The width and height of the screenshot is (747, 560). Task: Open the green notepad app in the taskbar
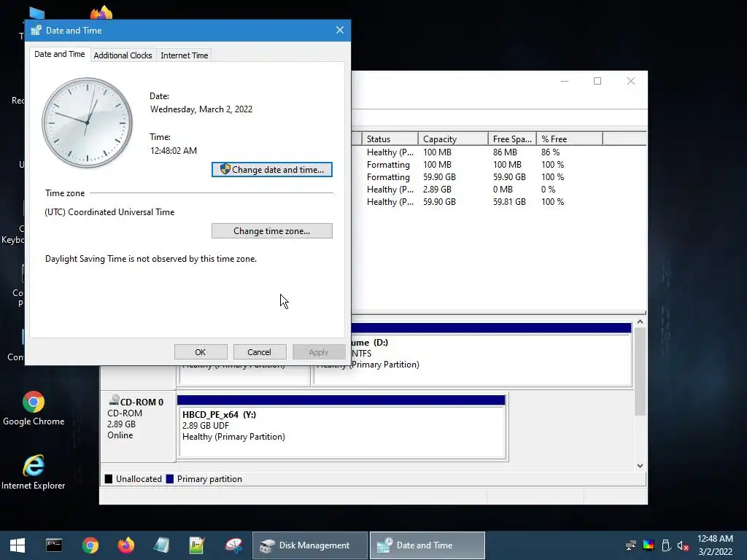(197, 545)
